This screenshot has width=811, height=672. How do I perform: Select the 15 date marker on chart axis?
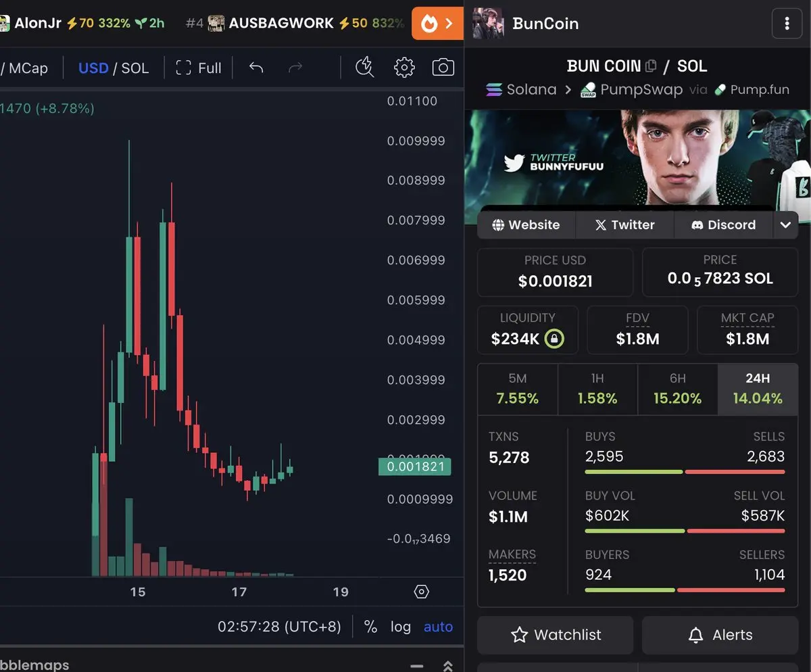pyautogui.click(x=138, y=592)
